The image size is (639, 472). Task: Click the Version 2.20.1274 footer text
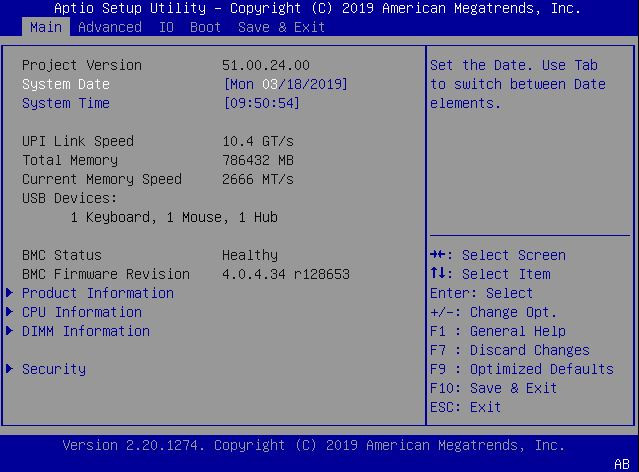[314, 445]
